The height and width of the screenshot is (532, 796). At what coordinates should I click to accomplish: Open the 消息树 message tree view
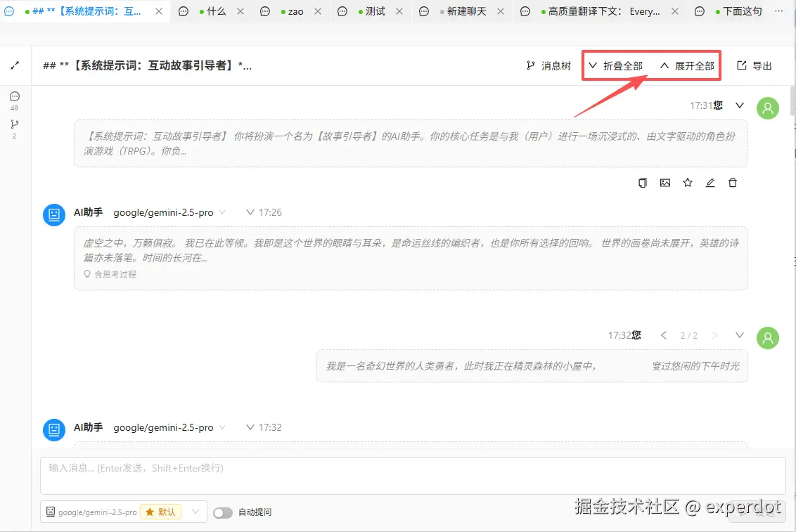coord(548,65)
